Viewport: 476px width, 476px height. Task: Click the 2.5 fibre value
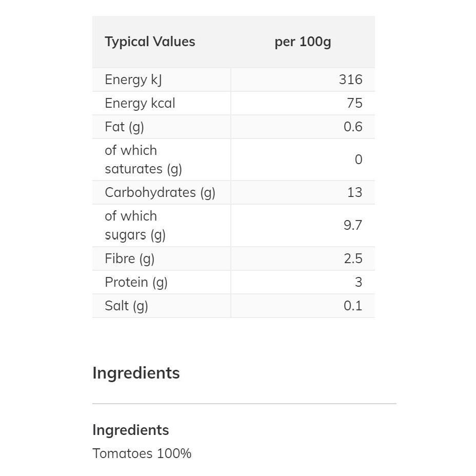[x=353, y=259]
